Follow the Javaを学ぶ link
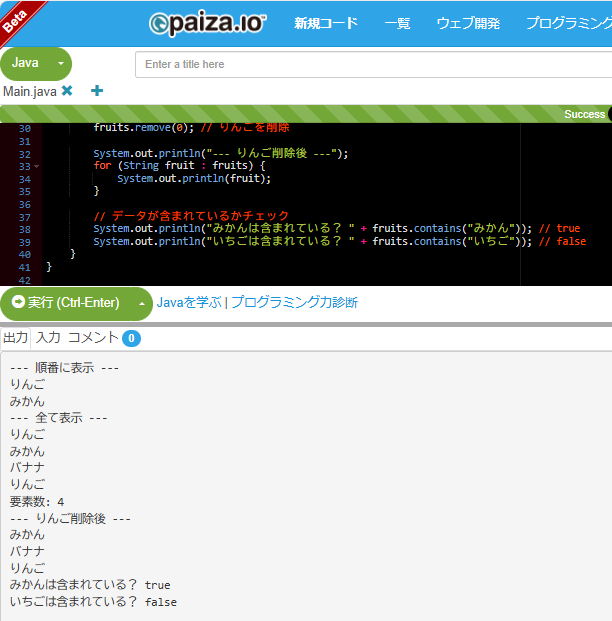 click(x=188, y=302)
